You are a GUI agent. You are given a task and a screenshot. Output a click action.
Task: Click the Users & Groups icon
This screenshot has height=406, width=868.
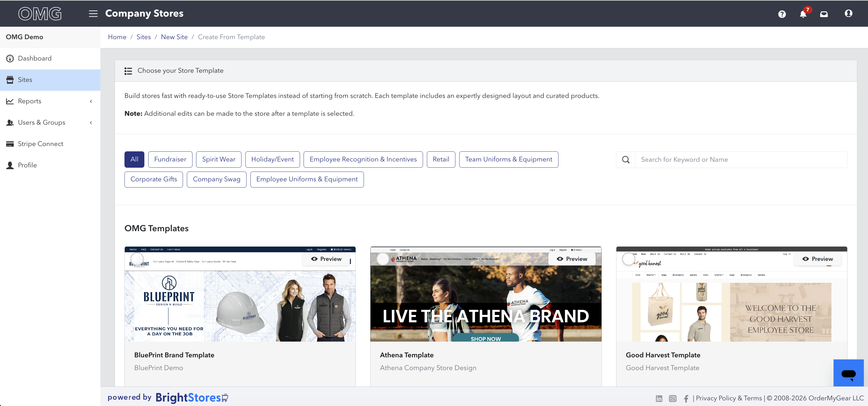coord(10,123)
